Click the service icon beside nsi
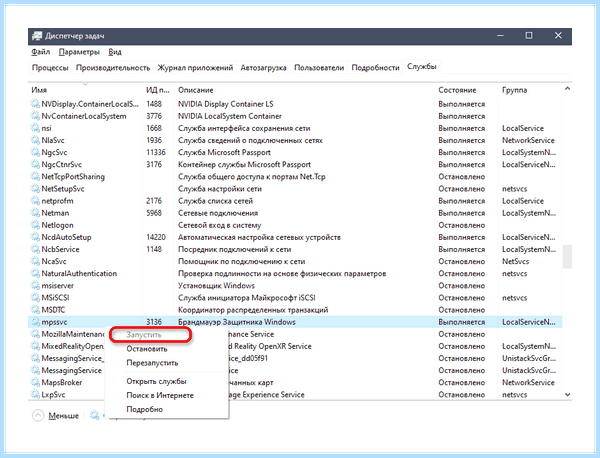The image size is (600, 458). [35, 128]
